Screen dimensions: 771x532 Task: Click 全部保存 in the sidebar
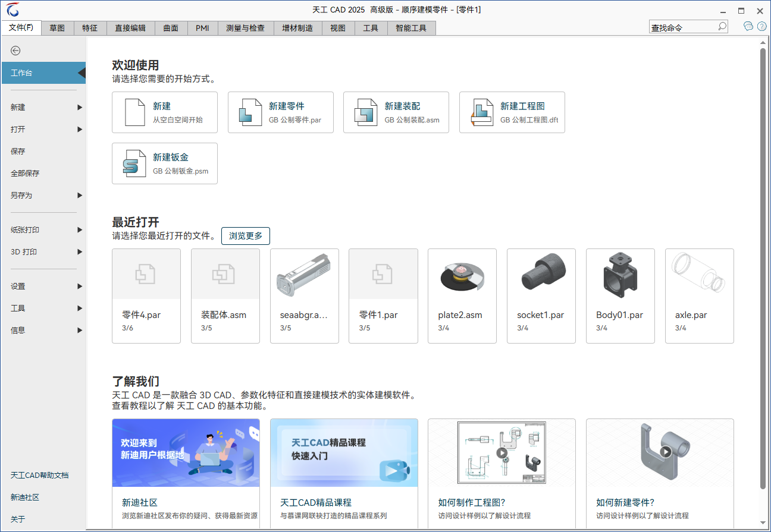point(43,174)
